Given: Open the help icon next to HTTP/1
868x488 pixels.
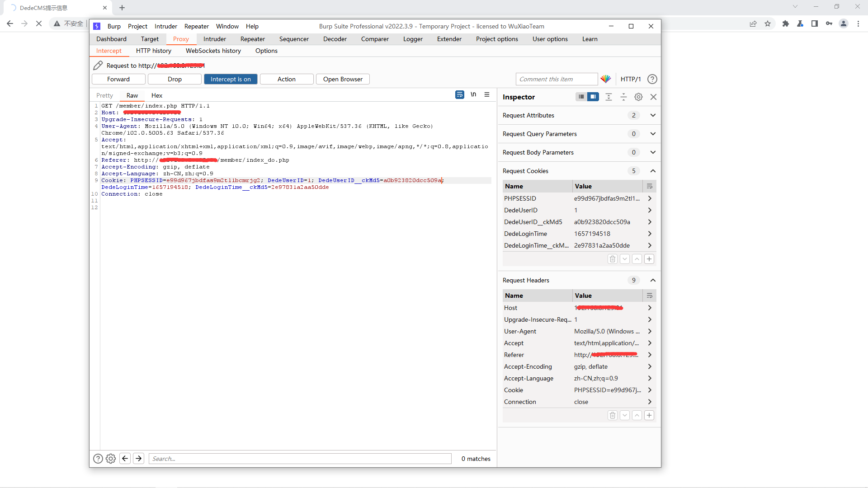Looking at the screenshot, I should [x=652, y=79].
